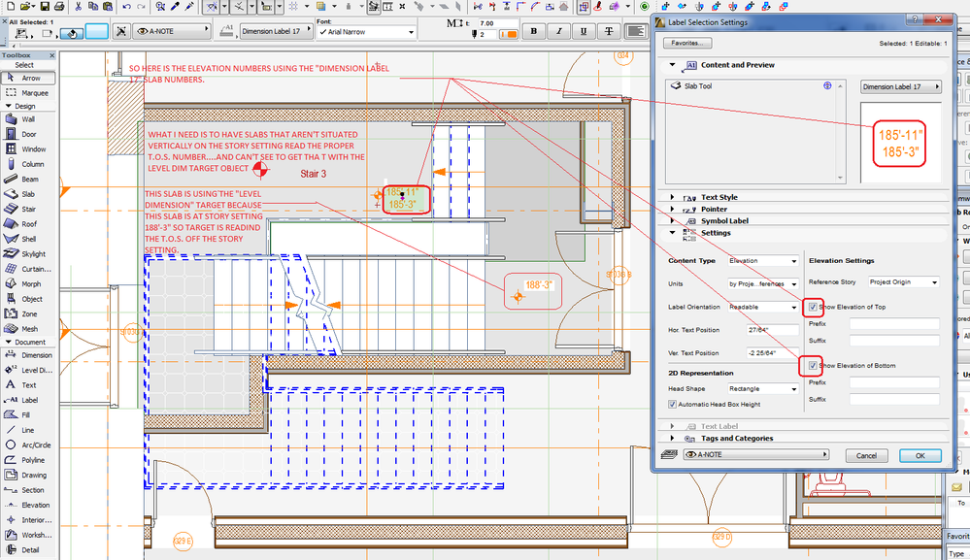Viewport: 970px width, 560px height.
Task: Select the Door tool
Action: coord(28,135)
